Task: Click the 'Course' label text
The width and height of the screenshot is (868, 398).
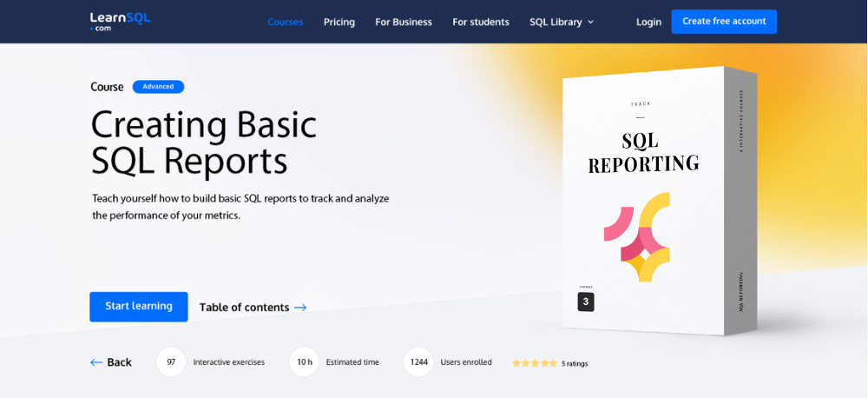Action: (107, 87)
